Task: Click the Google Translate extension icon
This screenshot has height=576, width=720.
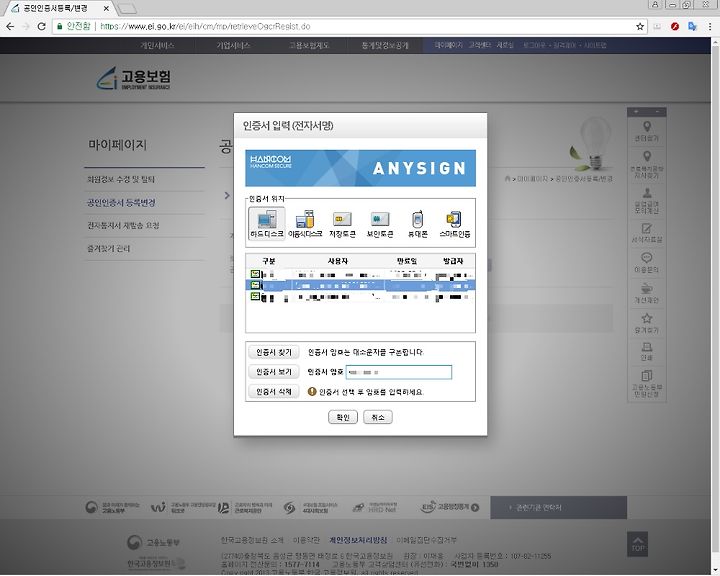Action: click(x=692, y=27)
